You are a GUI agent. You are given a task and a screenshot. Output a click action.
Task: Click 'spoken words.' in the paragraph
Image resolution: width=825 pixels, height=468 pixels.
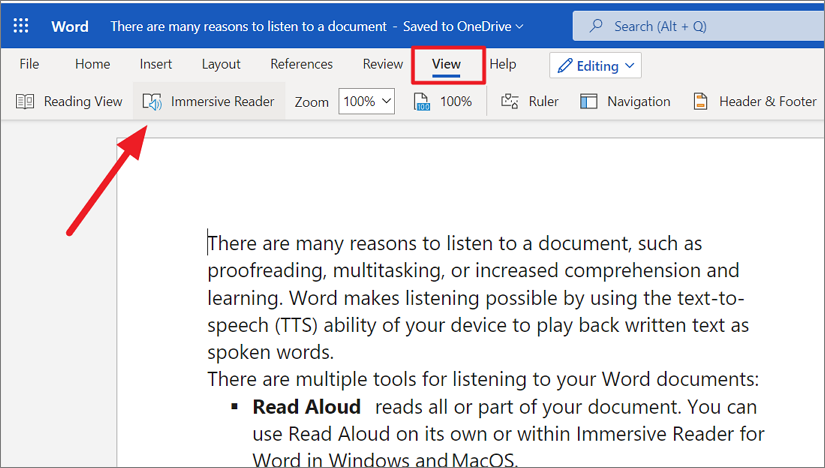pos(270,352)
